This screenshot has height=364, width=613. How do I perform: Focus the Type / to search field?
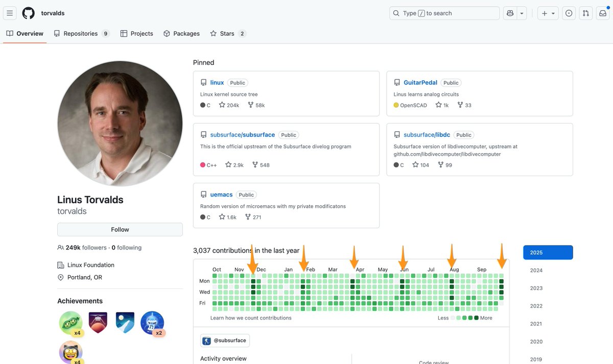[444, 13]
